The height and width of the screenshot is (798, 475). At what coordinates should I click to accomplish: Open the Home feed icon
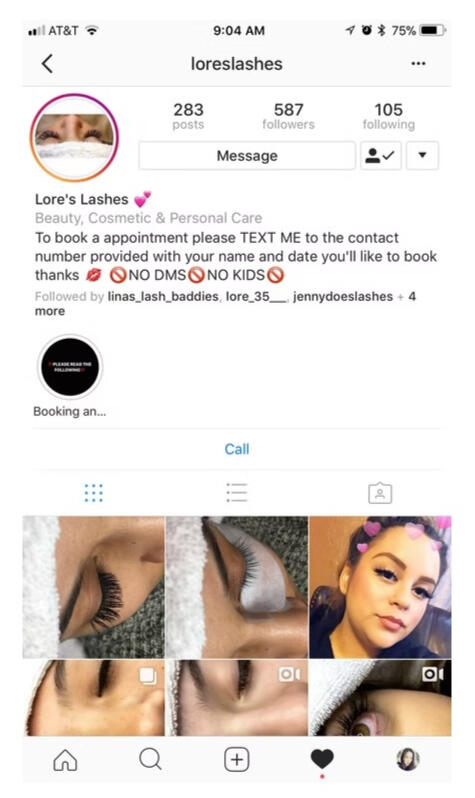(66, 760)
